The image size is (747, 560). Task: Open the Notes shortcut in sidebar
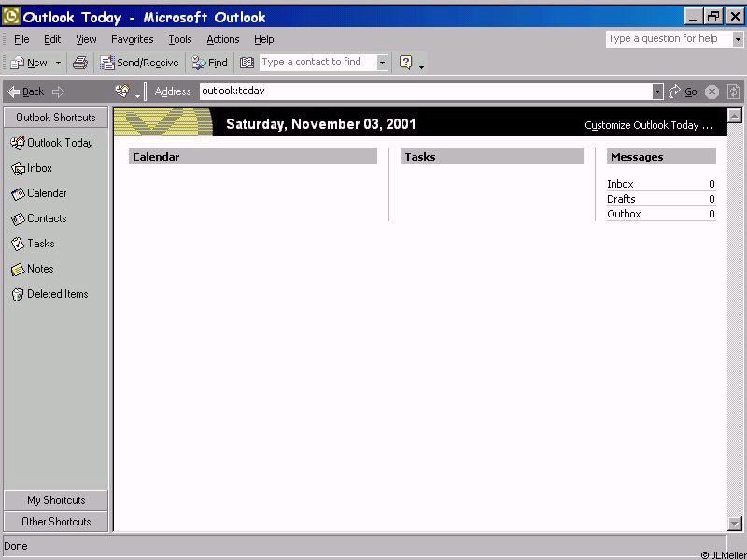[x=33, y=269]
